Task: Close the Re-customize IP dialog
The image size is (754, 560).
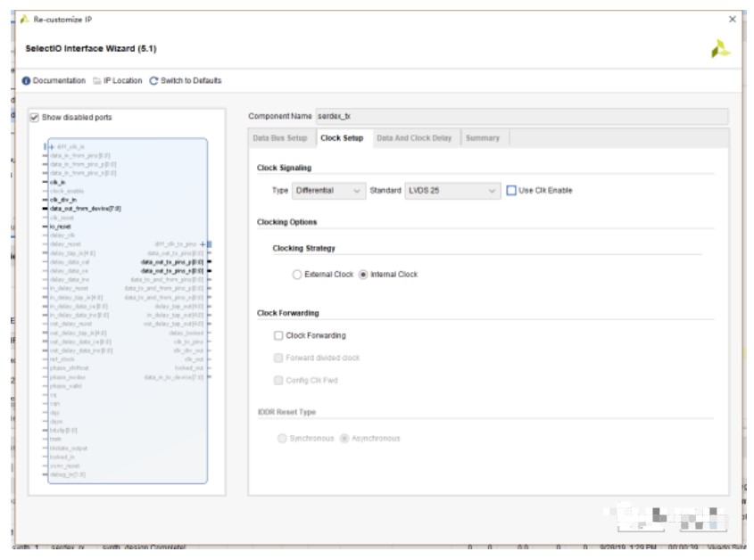Action: pos(733,20)
